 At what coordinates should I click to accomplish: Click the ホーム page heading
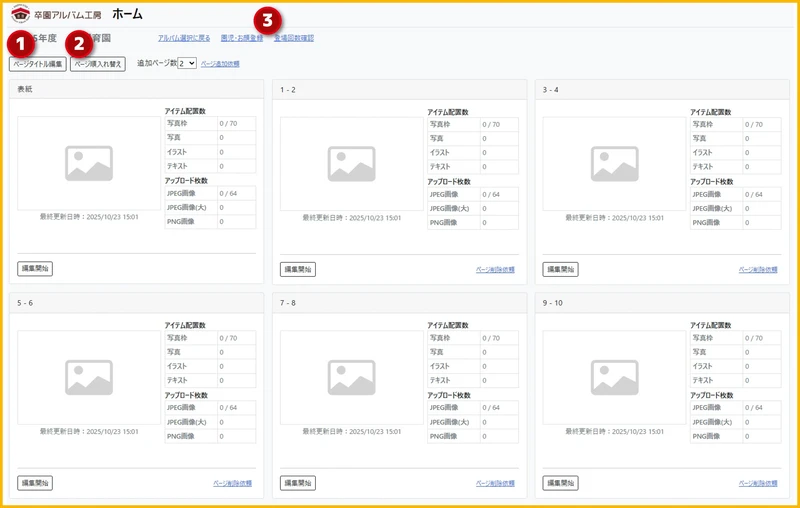[x=128, y=14]
